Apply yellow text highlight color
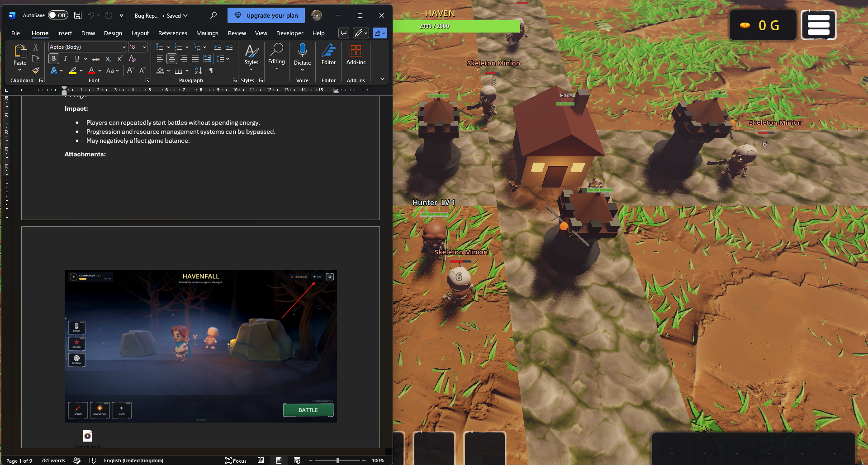Image resolution: width=868 pixels, height=465 pixels. point(73,70)
